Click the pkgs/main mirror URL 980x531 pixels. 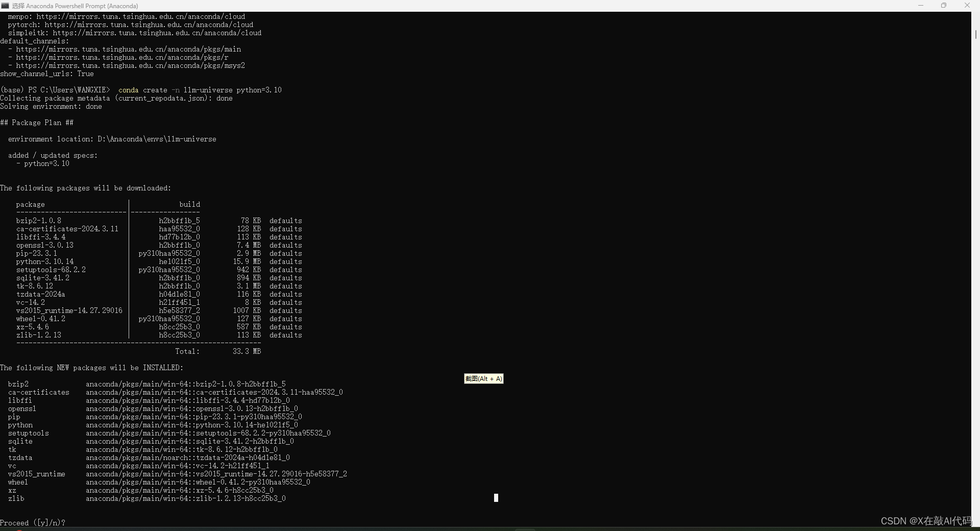point(129,49)
